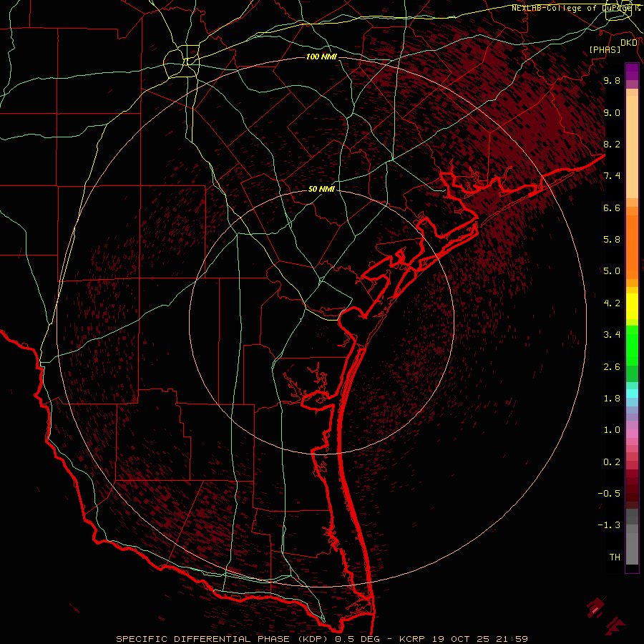
Task: Pick the cyan swatch near 1.8
Action: coord(632,394)
